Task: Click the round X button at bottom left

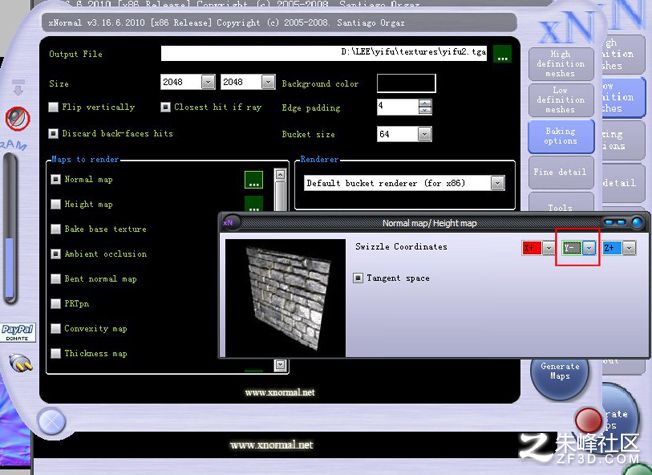Action: (52, 421)
